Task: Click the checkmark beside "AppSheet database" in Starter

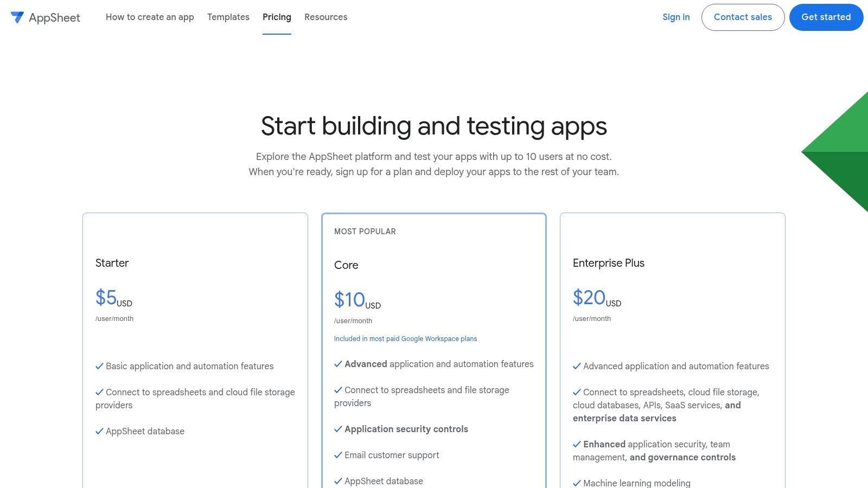Action: point(99,431)
